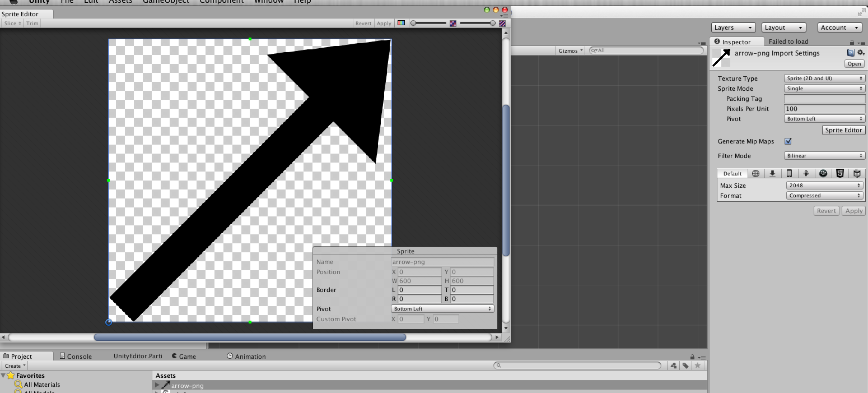Open the Layout dropdown in main toolbar

tap(784, 27)
